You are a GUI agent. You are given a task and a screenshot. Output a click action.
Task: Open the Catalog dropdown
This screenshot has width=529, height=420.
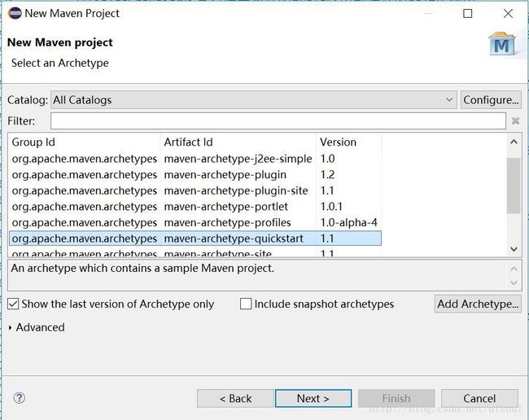coord(450,100)
